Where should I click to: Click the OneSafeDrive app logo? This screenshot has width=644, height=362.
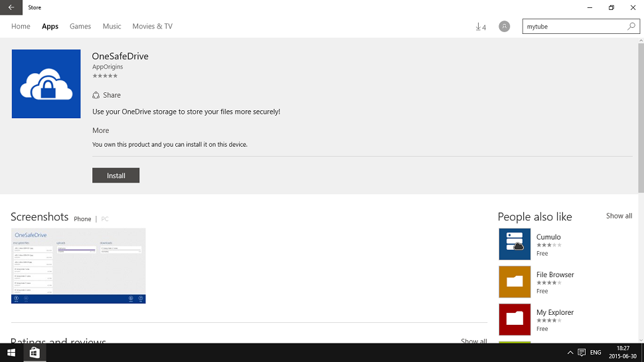(46, 84)
